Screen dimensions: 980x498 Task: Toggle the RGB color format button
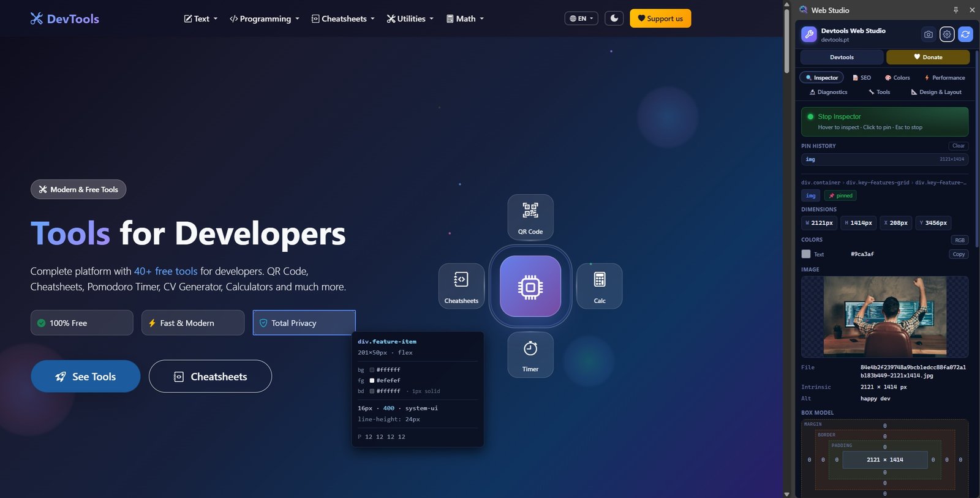click(959, 240)
